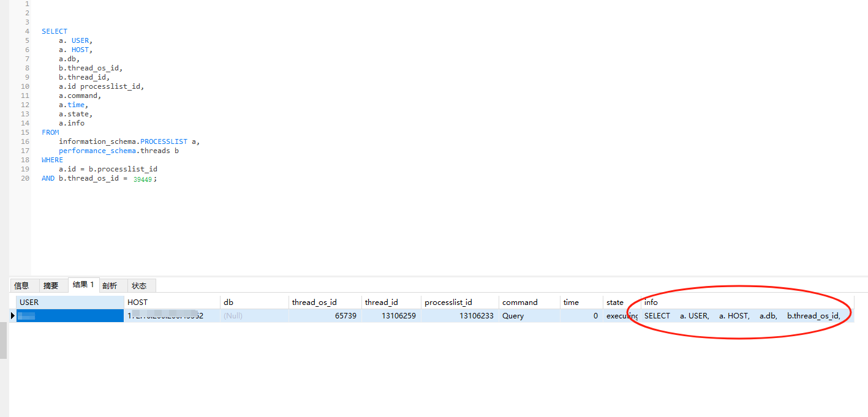
Task: Click line number 15 in the gutter
Action: click(x=25, y=132)
